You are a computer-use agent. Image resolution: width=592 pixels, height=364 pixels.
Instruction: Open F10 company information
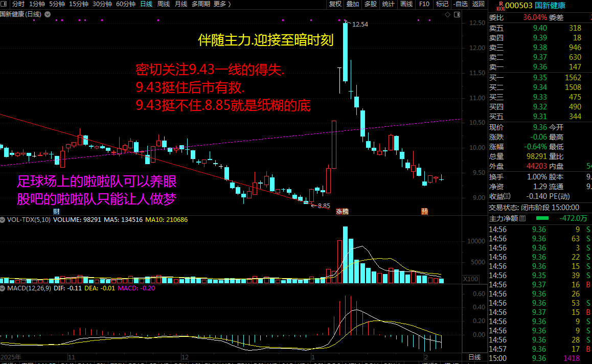tap(424, 4)
